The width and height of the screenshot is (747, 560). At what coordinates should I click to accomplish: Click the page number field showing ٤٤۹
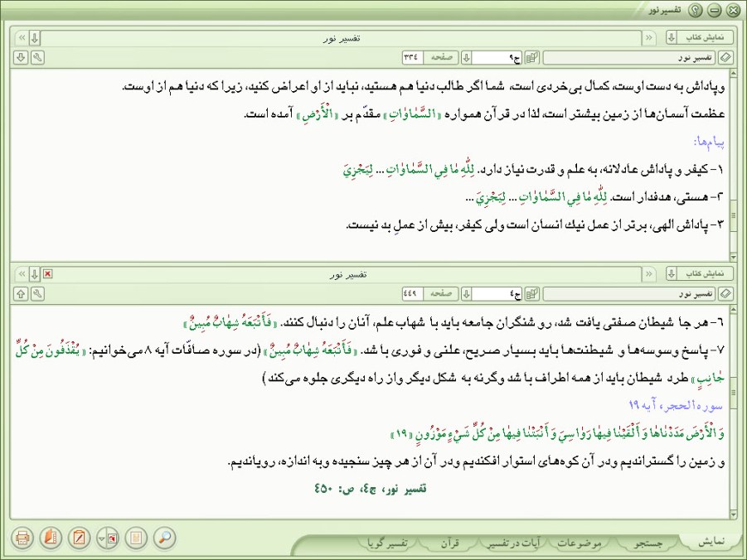click(413, 294)
